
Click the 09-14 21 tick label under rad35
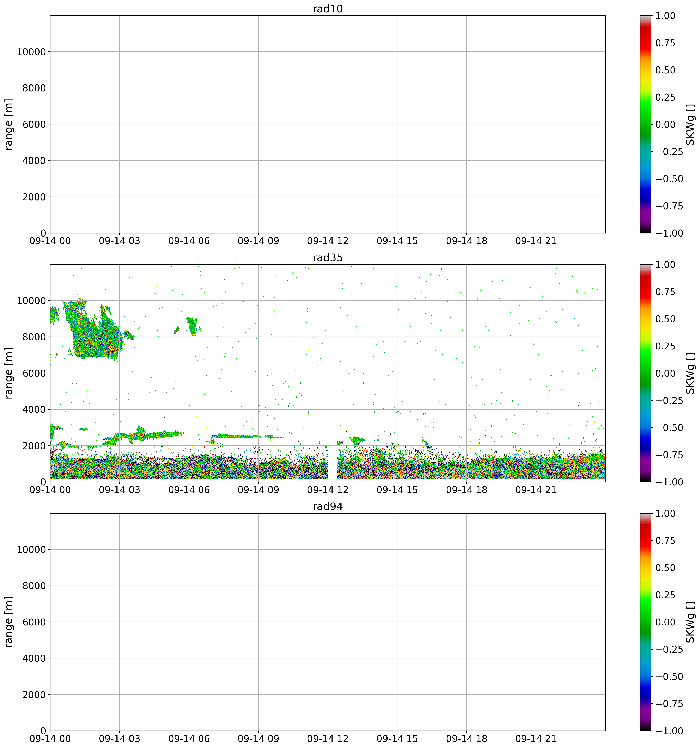[536, 490]
